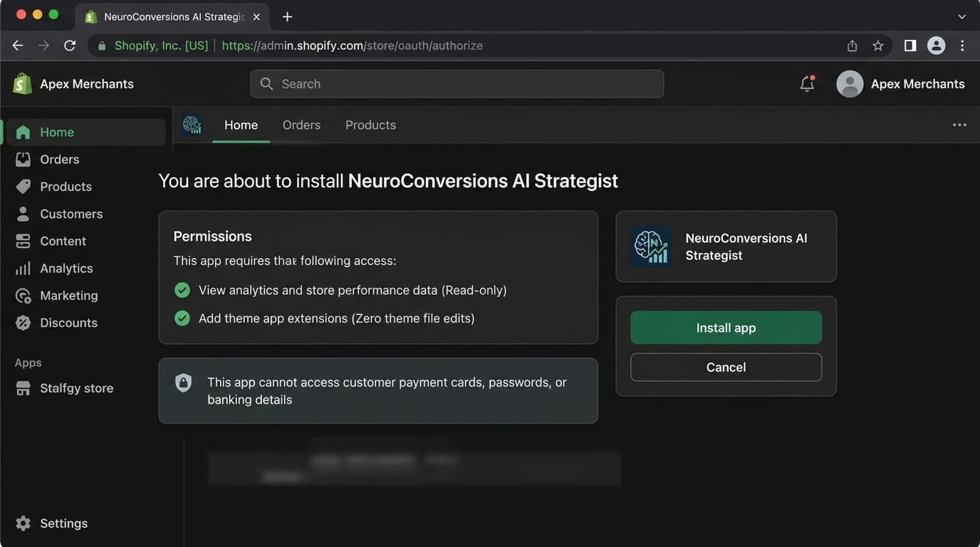
Task: Click the NeuroConversions app logo in card
Action: (651, 246)
